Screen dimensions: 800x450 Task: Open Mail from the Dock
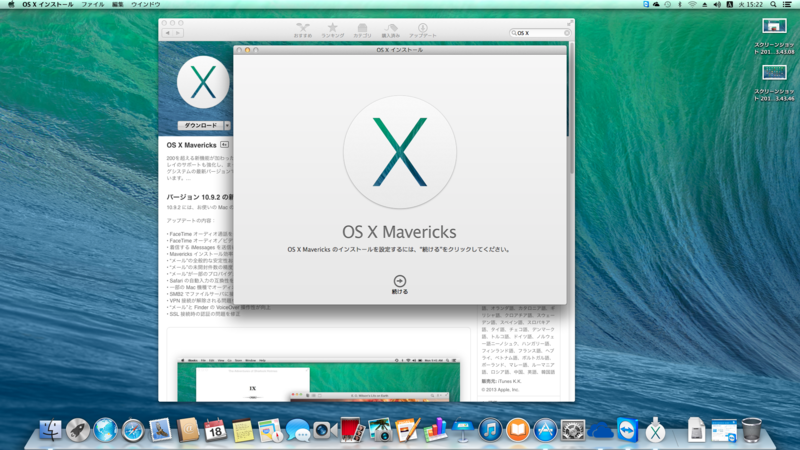[x=160, y=430]
